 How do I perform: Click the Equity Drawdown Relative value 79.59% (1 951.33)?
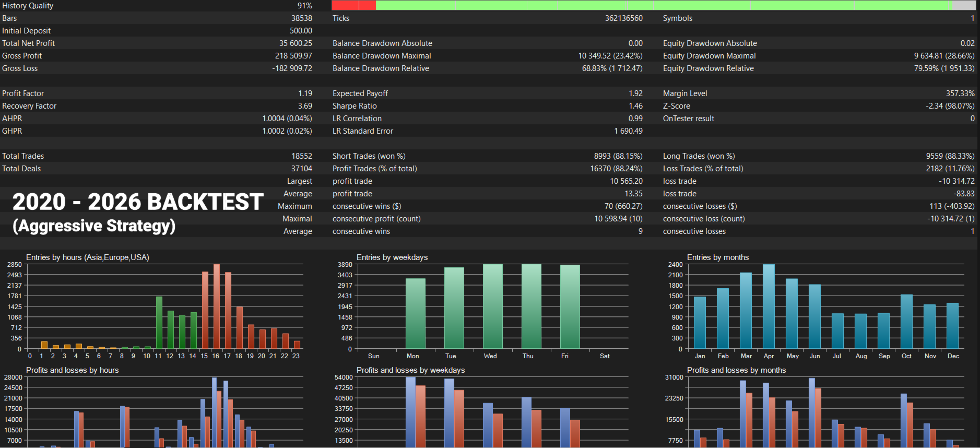944,68
